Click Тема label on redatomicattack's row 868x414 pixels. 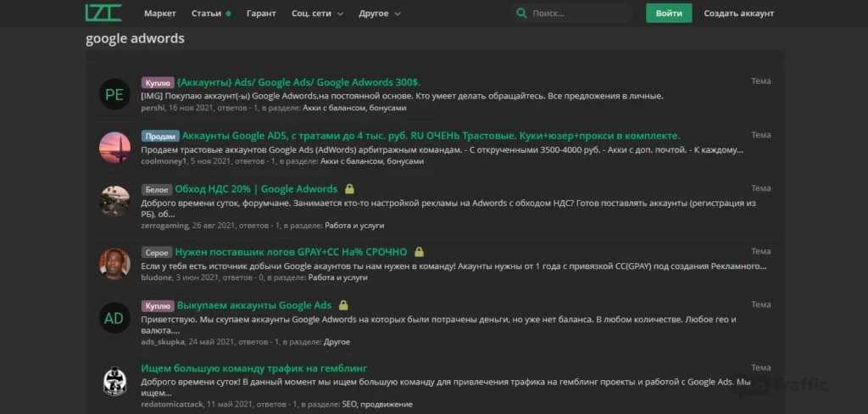click(760, 368)
